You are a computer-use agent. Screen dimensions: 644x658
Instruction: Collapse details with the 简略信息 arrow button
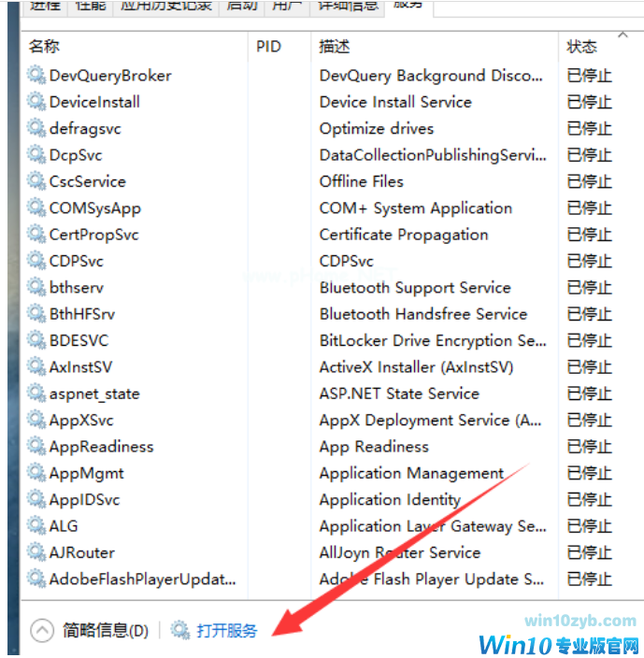tap(42, 630)
